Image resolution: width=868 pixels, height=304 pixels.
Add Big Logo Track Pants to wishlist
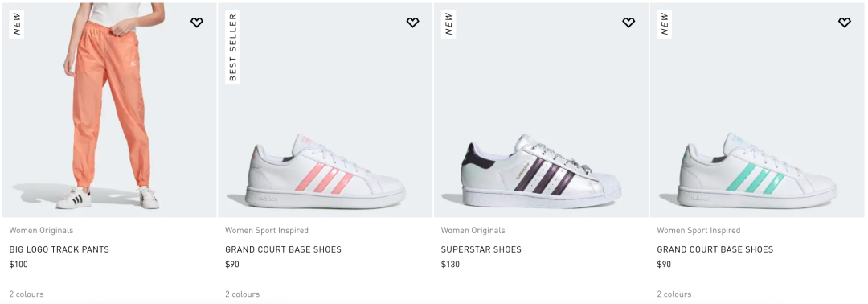click(x=197, y=23)
